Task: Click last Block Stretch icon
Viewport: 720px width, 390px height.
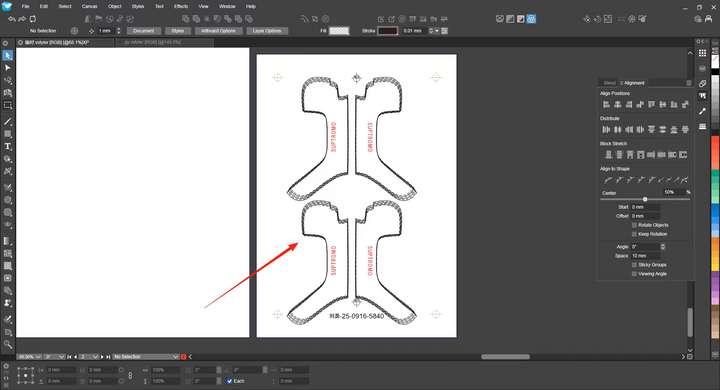Action: click(683, 155)
